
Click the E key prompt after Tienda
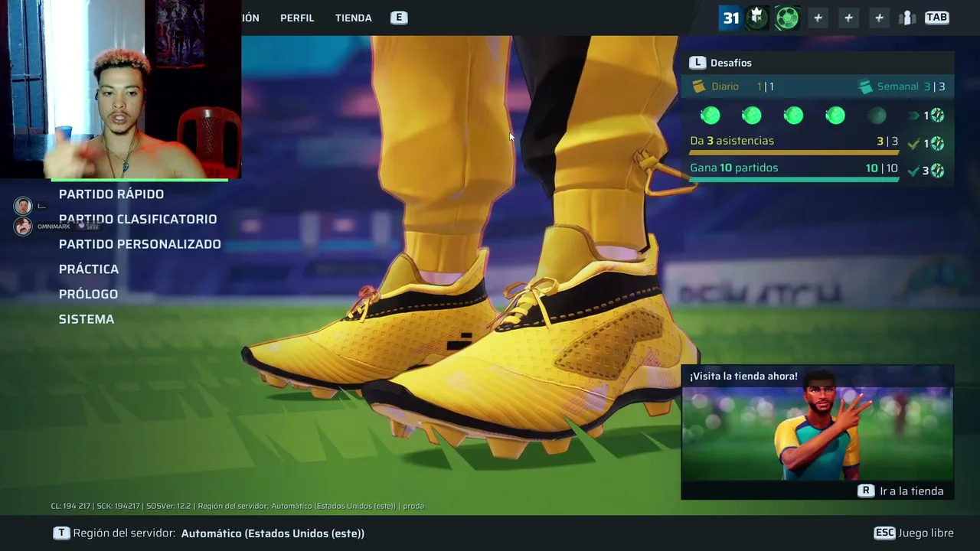399,18
